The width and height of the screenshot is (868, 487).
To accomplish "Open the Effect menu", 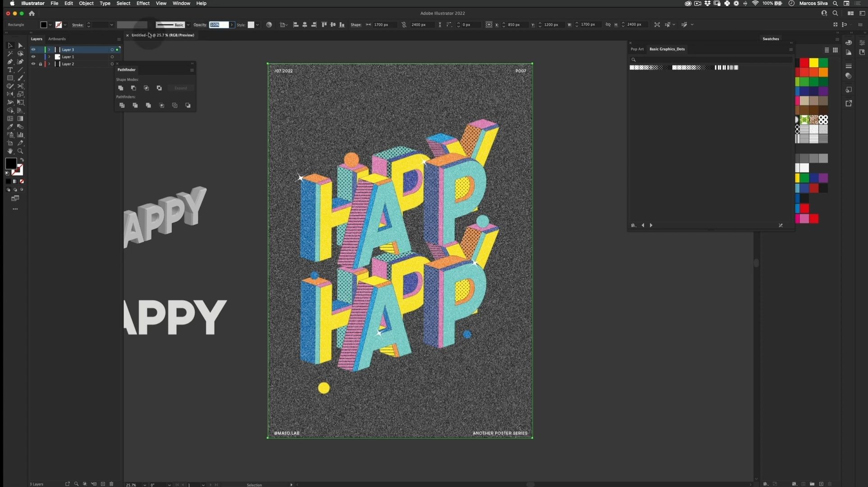I will (143, 3).
